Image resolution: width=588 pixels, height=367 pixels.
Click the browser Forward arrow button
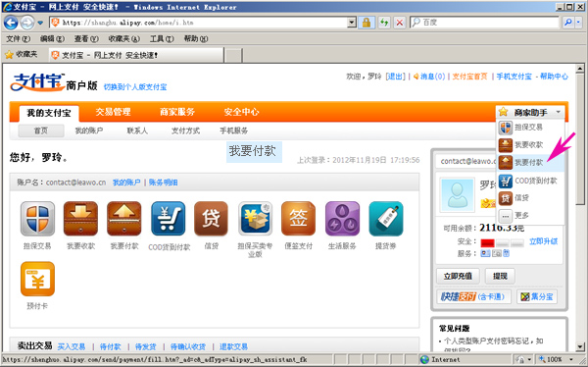26,23
